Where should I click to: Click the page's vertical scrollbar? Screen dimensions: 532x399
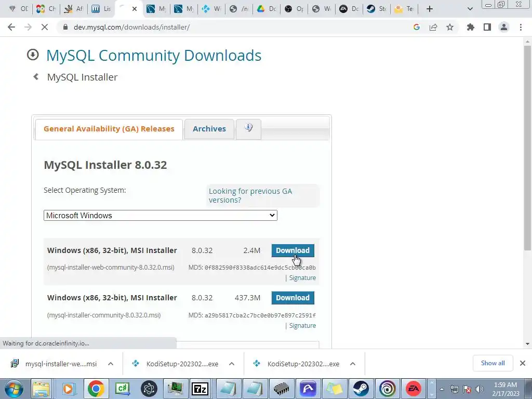point(527,148)
